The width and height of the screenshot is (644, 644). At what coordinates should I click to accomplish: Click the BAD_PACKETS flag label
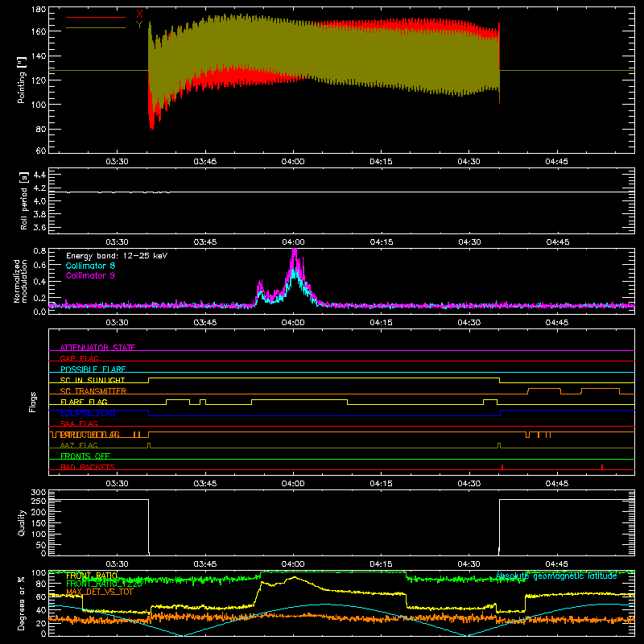click(88, 467)
